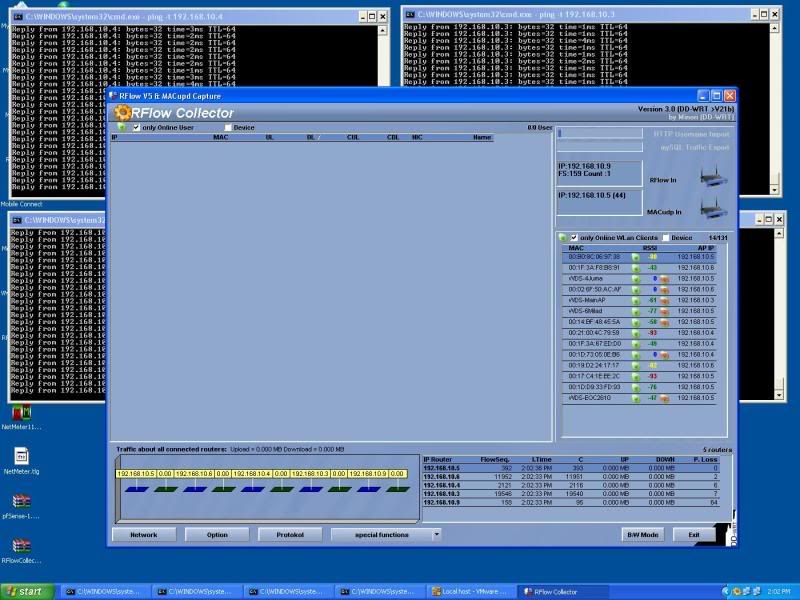Toggle Device checkbox in WLan clients panel
The height and width of the screenshot is (600, 800).
(665, 238)
